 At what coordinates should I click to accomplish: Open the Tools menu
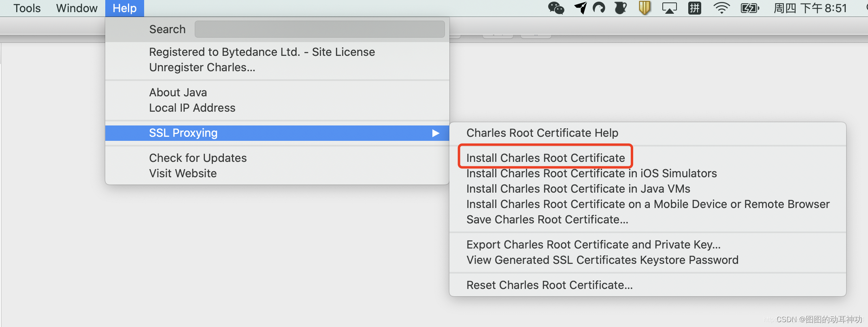(27, 8)
